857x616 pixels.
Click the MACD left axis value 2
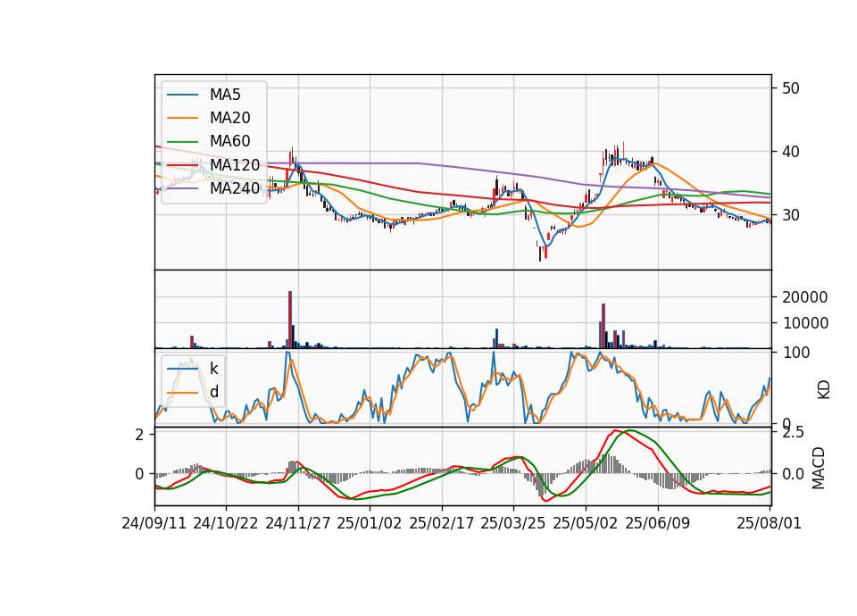click(x=140, y=435)
